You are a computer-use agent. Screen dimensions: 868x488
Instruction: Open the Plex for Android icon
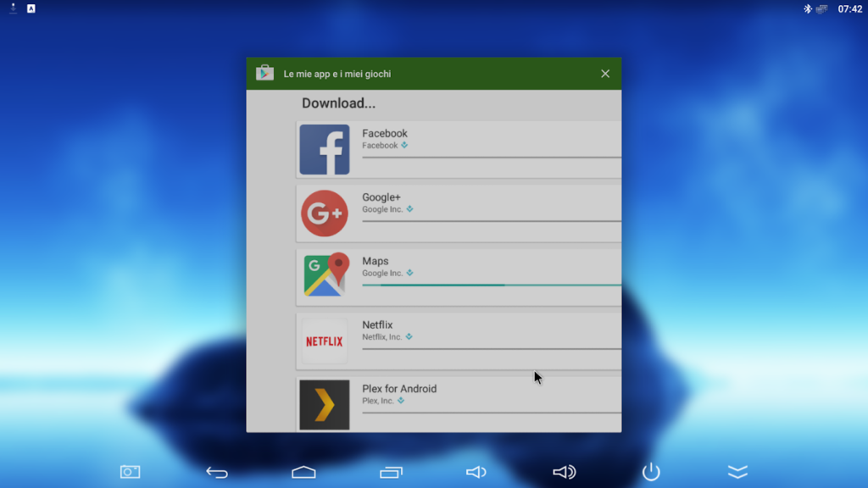point(325,404)
